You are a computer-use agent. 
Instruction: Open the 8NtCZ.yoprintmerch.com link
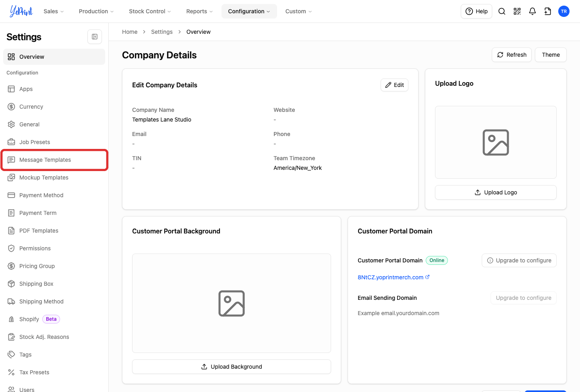[394, 277]
